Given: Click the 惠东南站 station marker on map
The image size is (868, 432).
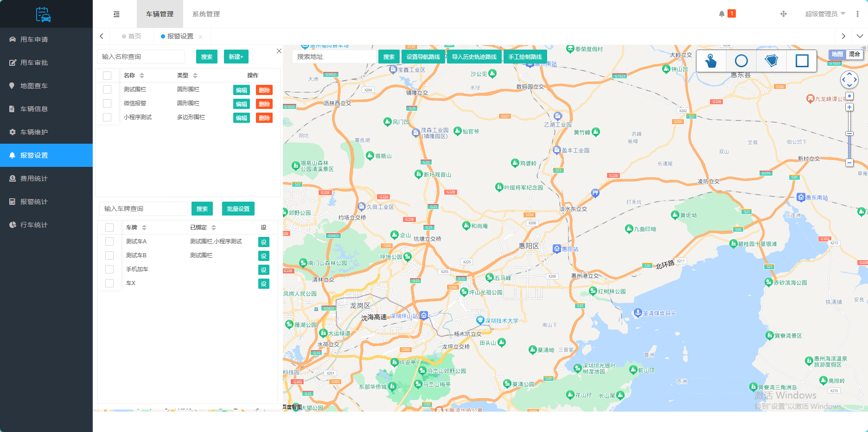Looking at the screenshot, I should point(801,197).
